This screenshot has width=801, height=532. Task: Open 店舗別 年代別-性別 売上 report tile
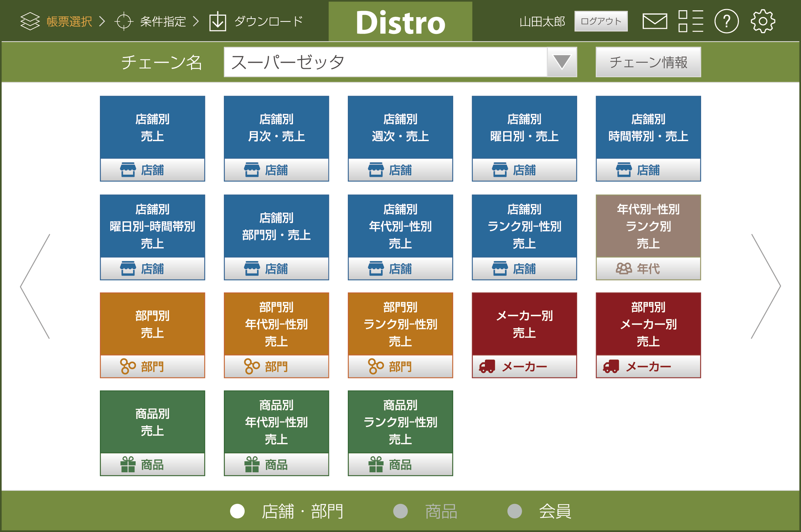click(x=400, y=237)
